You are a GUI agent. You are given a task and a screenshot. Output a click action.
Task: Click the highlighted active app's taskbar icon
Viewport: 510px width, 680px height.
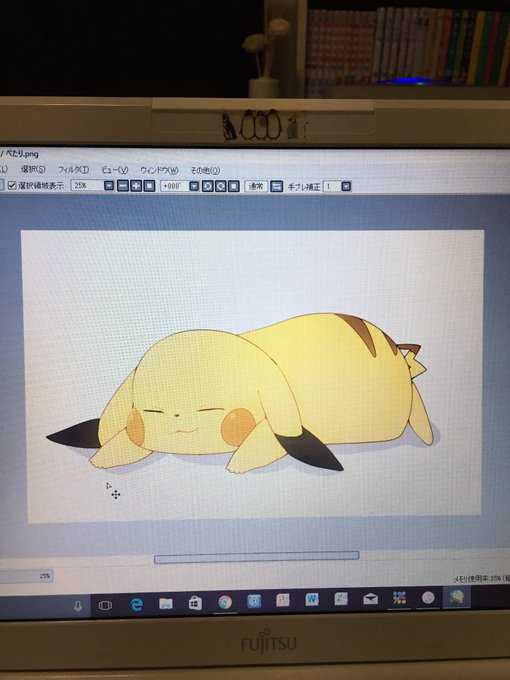[457, 597]
